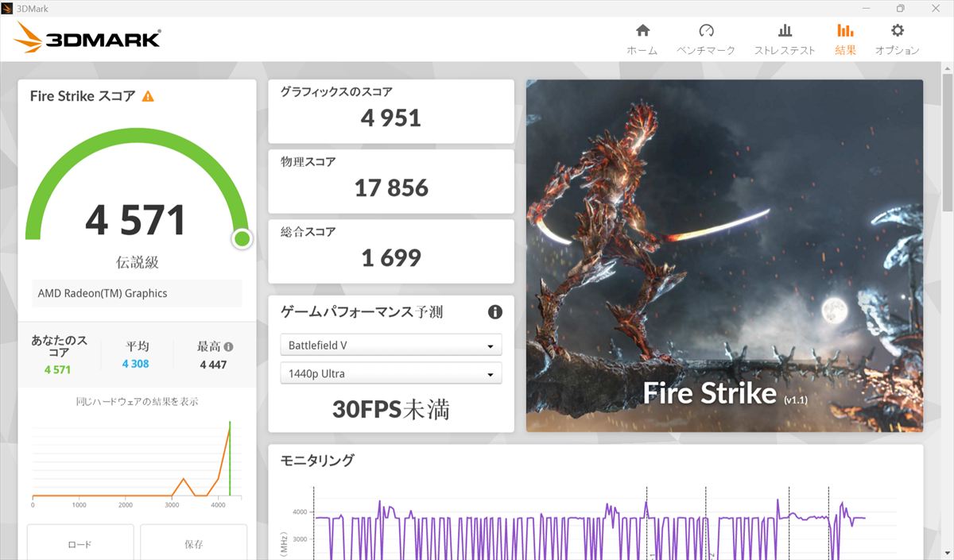This screenshot has width=954, height=560.
Task: Open the ホーム (Home) tab
Action: (x=642, y=39)
